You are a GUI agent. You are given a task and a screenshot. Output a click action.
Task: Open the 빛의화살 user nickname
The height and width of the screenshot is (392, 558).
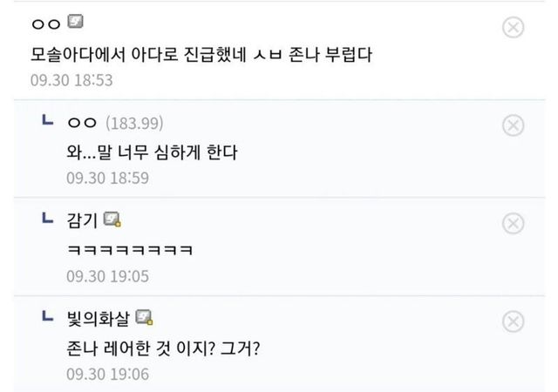pos(99,317)
